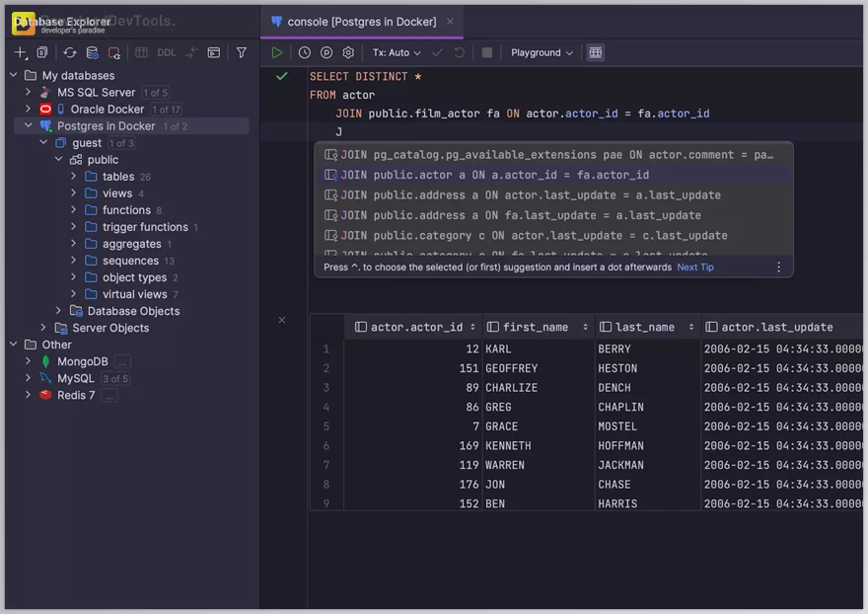
Task: Collapse the public schema node
Action: (x=58, y=160)
